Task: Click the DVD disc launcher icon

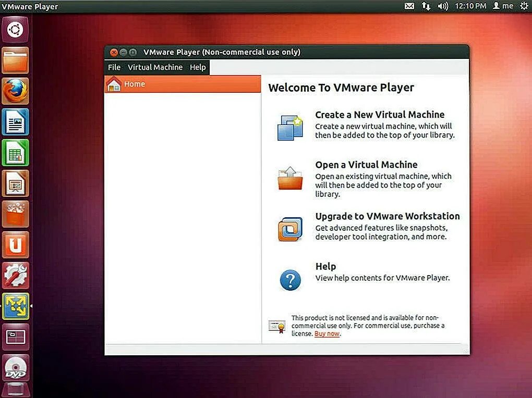Action: coord(15,368)
